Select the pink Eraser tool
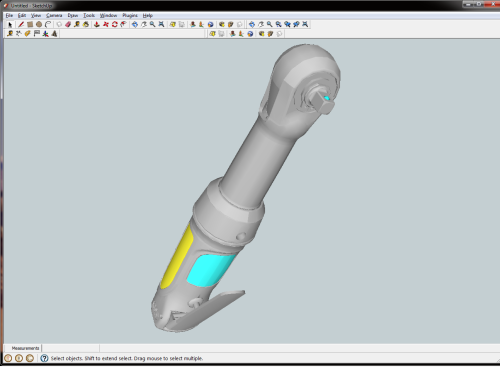The height and width of the screenshot is (367, 500). pyautogui.click(x=68, y=24)
